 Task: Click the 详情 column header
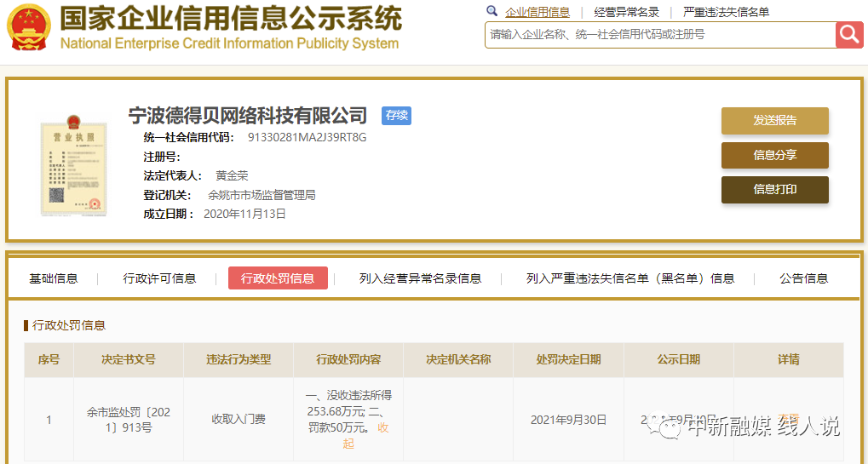click(789, 360)
